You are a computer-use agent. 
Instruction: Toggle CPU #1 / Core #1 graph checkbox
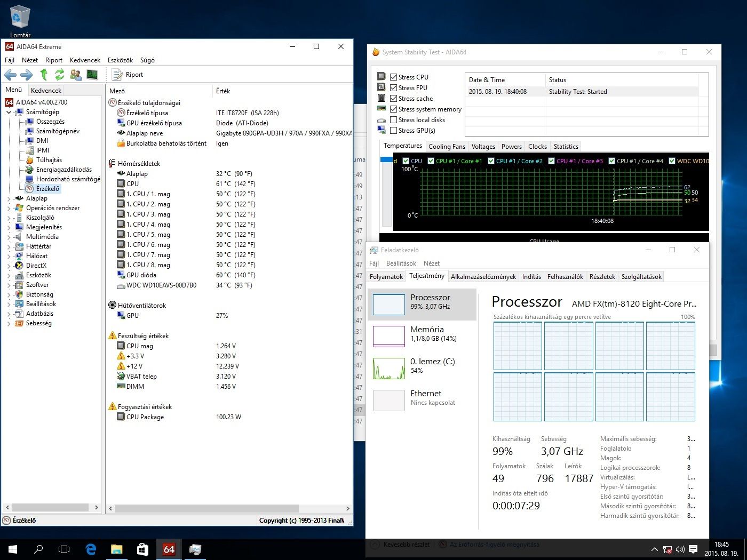(x=431, y=161)
